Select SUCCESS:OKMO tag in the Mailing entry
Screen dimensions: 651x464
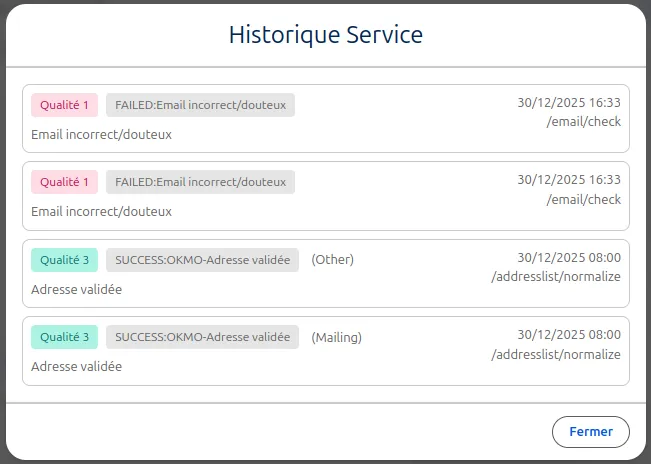coord(202,337)
